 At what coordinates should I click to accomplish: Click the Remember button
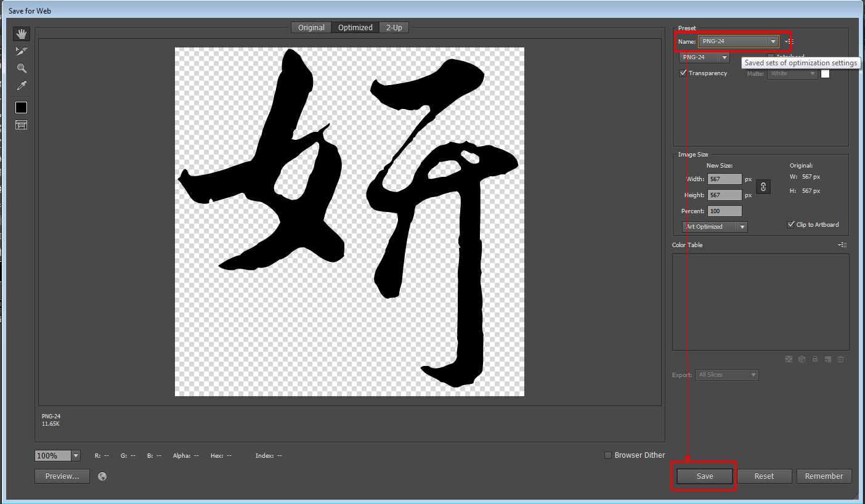tap(824, 476)
